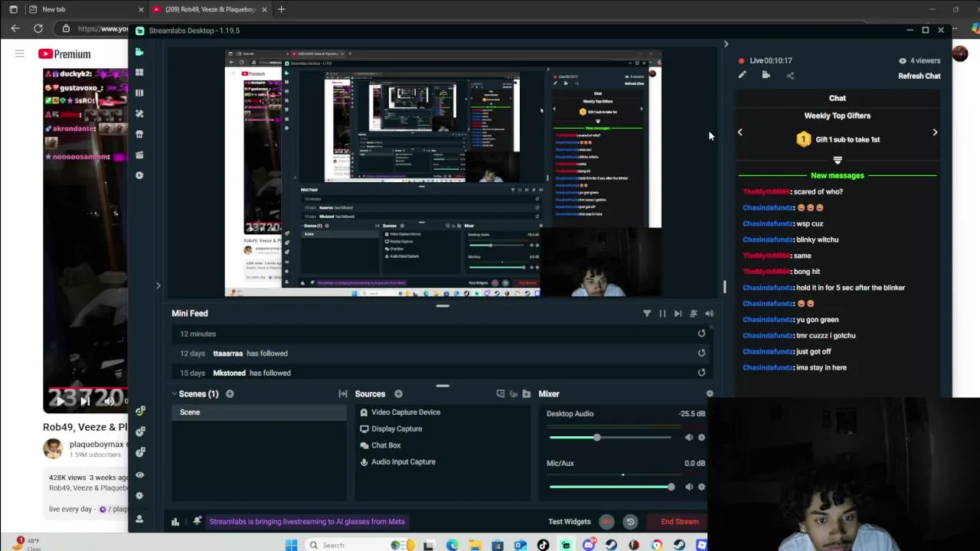Click Test Widgets button
980x551 pixels.
click(x=570, y=522)
